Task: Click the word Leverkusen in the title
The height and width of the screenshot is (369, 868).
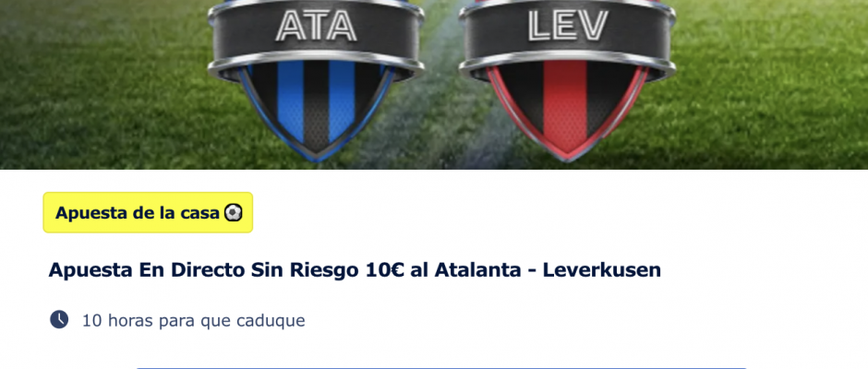Action: pyautogui.click(x=602, y=270)
